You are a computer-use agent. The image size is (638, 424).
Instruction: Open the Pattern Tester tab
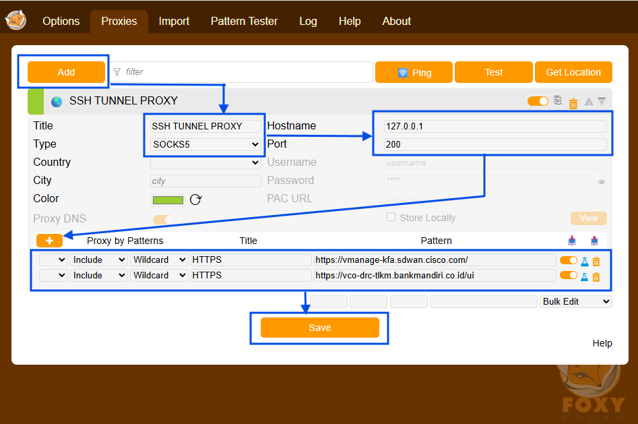coord(244,21)
